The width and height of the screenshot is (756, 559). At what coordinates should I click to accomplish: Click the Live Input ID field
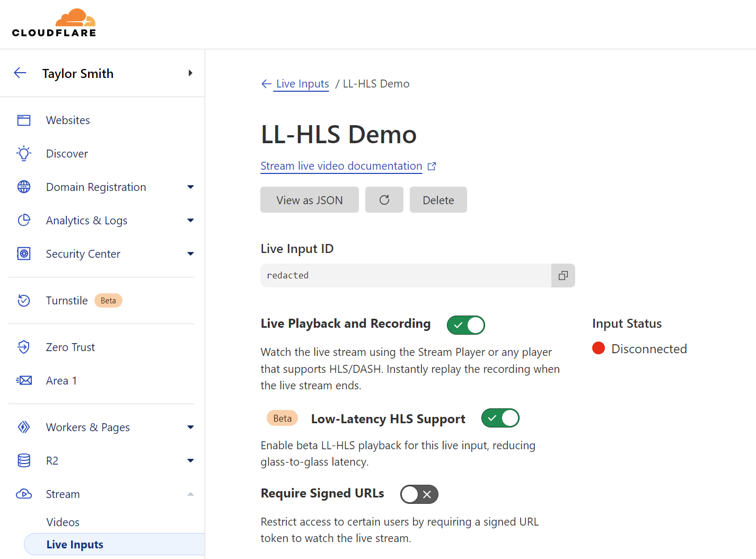(406, 275)
